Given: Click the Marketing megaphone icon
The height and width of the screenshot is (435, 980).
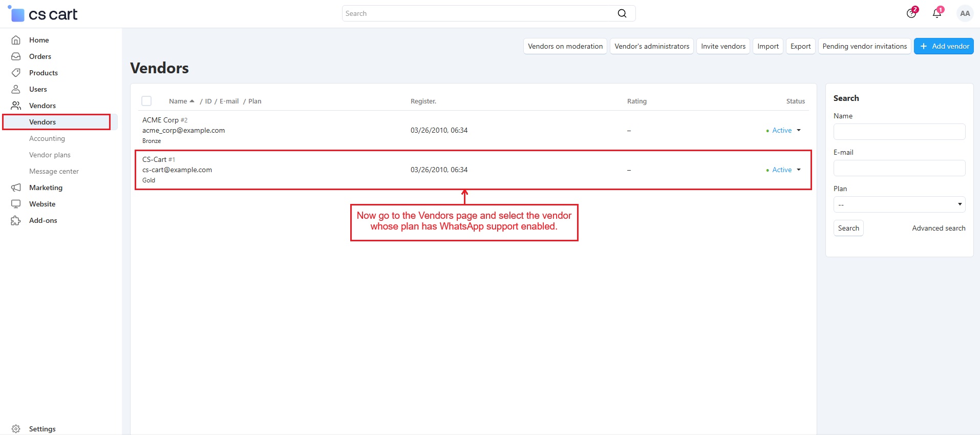Looking at the screenshot, I should [16, 188].
